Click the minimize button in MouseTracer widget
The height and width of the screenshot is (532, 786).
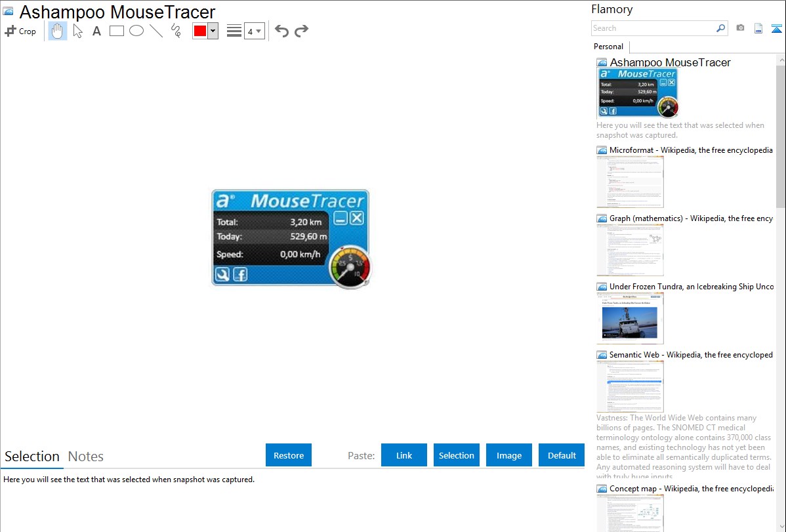coord(341,218)
